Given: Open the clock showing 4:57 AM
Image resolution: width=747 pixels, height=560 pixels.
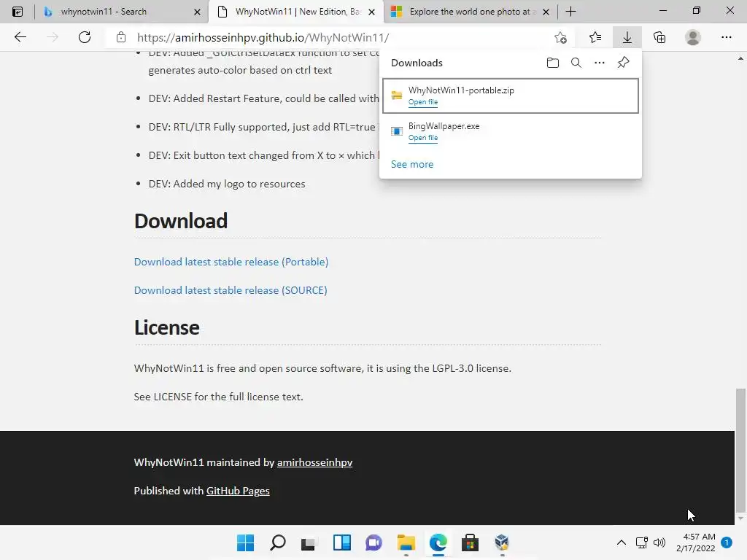Looking at the screenshot, I should 695,542.
